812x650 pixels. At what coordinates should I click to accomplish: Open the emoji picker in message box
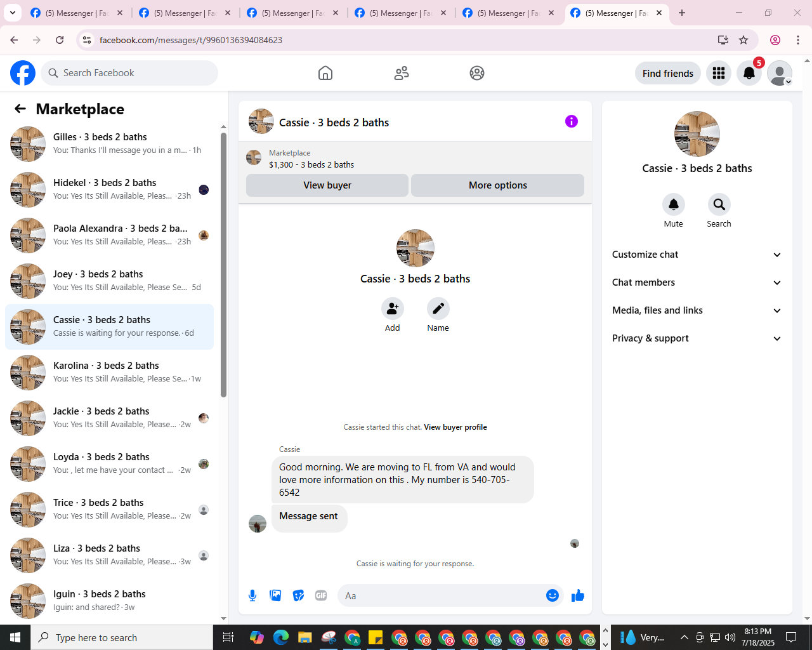[553, 595]
